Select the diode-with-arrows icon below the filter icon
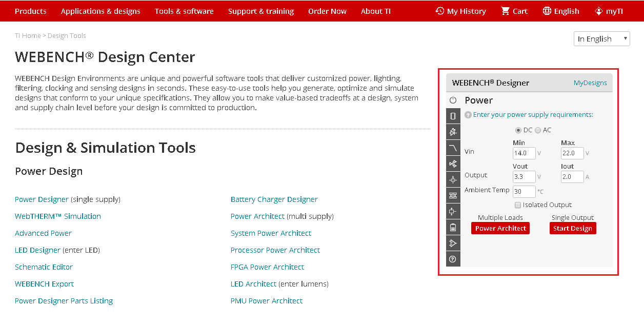Viewport: 644px width, 326px height. [x=453, y=164]
